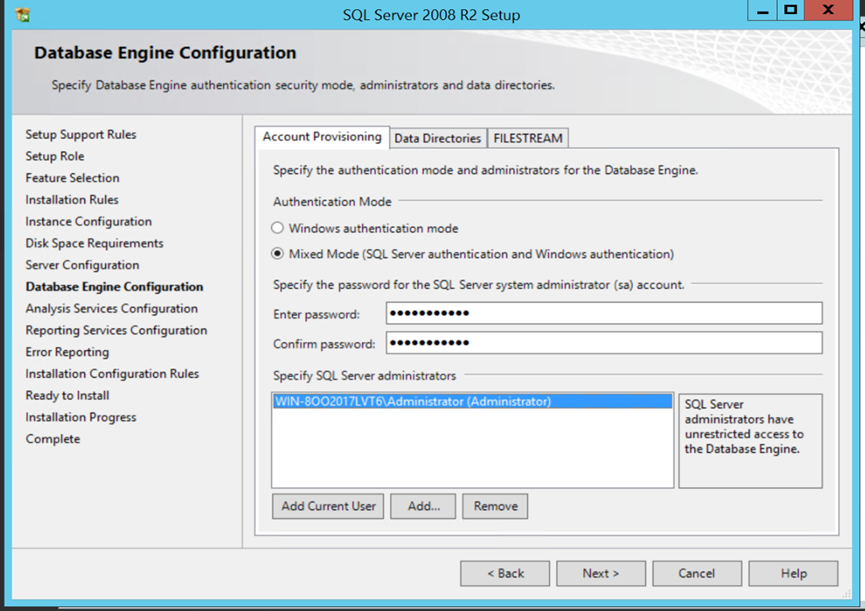Click Setup Support Rules step in sidebar
Viewport: 865px width, 611px height.
point(81,135)
